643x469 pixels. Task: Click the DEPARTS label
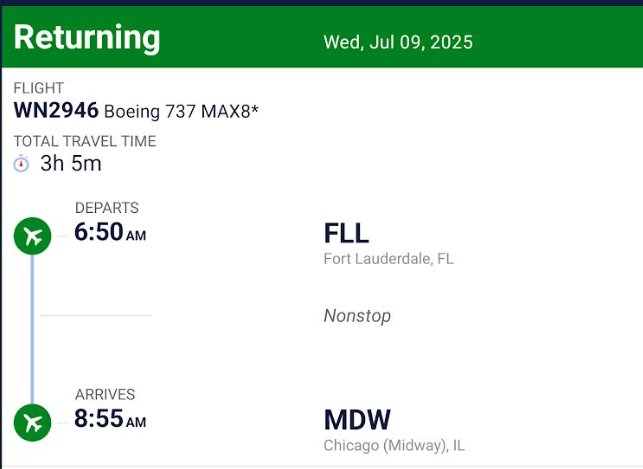tap(107, 208)
